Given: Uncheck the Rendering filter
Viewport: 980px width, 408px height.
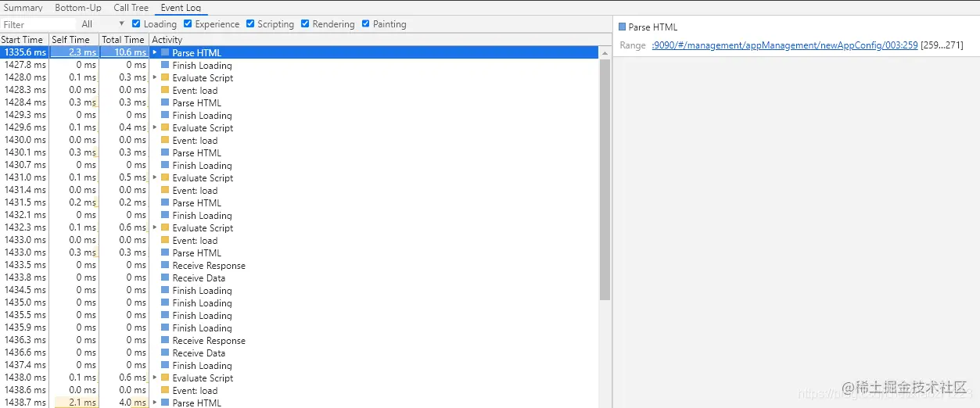Looking at the screenshot, I should coord(305,23).
